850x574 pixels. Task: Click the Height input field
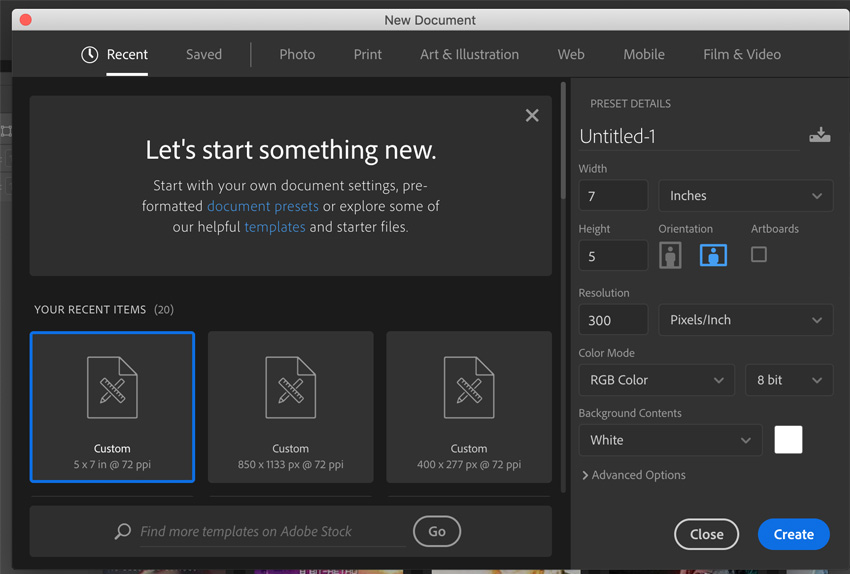613,256
